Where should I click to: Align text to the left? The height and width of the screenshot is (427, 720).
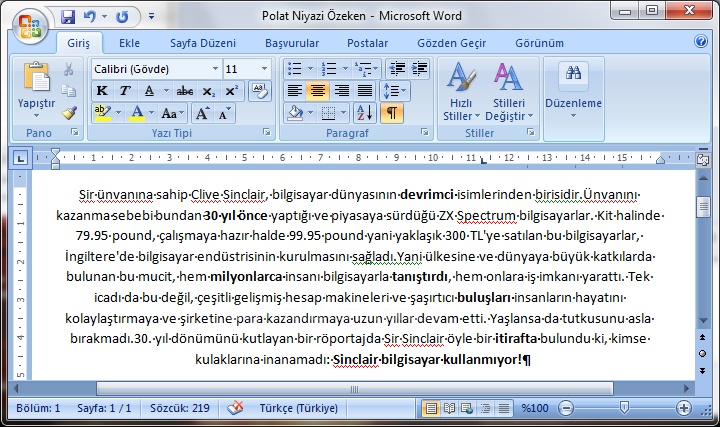click(x=294, y=90)
